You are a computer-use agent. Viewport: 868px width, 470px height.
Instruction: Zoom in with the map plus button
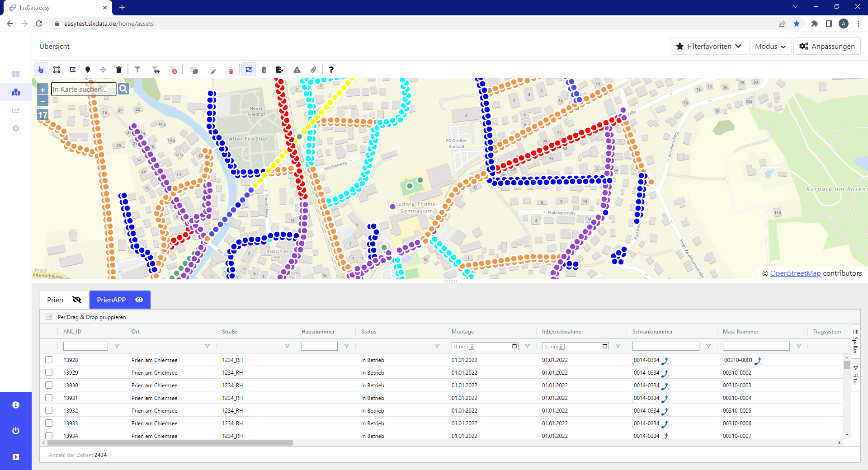[42, 89]
